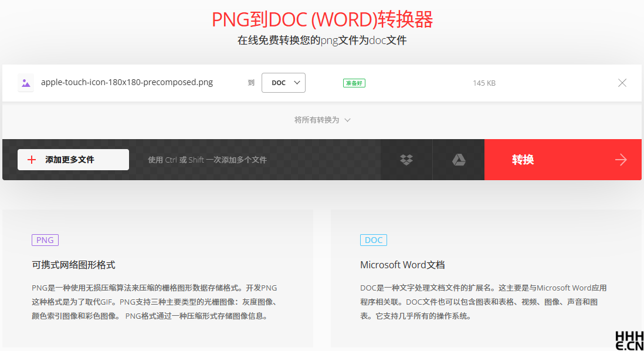
Task: Click the hint 使用 Ctrl 或 Shift 一次添加多个文件
Action: pos(208,160)
